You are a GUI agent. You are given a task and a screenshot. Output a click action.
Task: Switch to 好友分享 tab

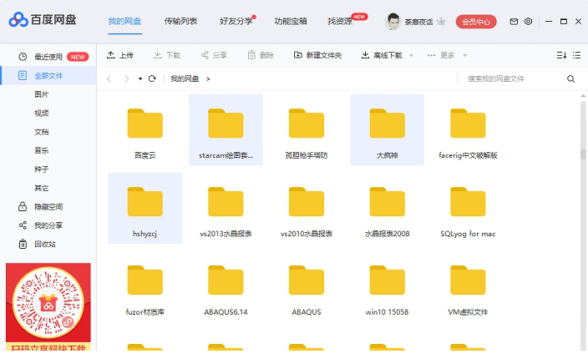pos(236,22)
